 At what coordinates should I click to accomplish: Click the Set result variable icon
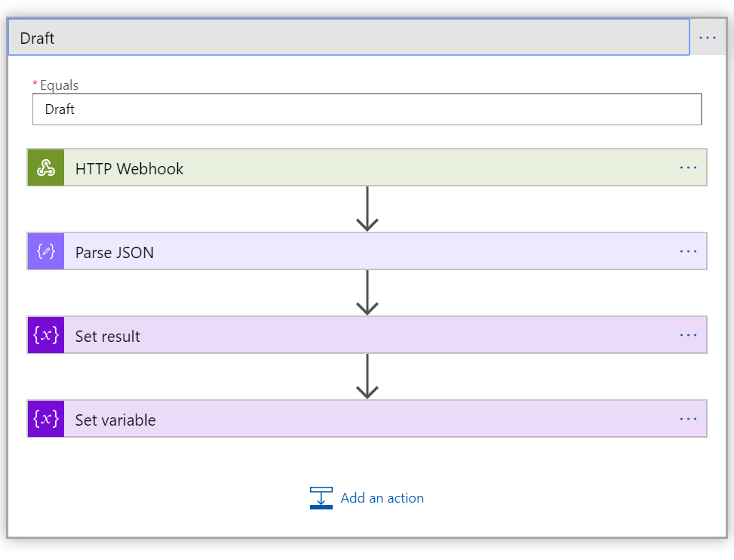pos(46,335)
